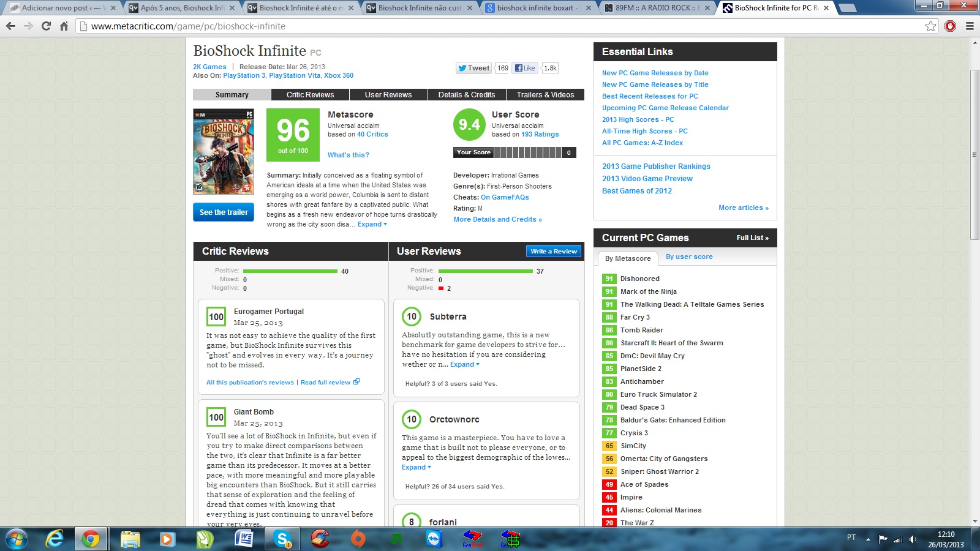The width and height of the screenshot is (980, 551).
Task: Click the Write a Review button
Action: [554, 252]
